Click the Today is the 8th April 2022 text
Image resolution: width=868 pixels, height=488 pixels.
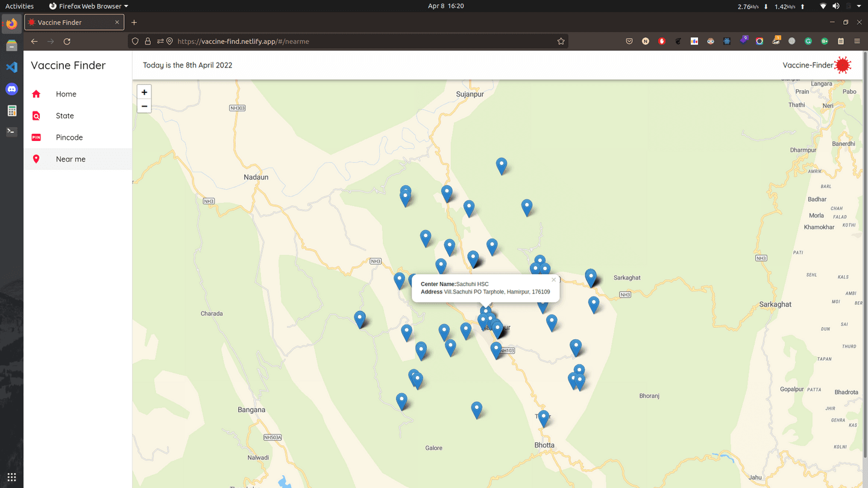187,65
